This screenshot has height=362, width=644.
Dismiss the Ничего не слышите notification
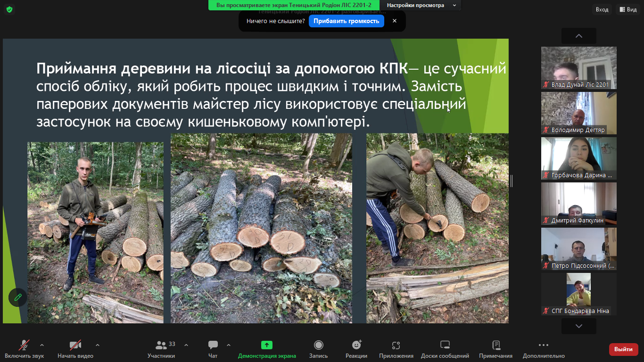(395, 21)
